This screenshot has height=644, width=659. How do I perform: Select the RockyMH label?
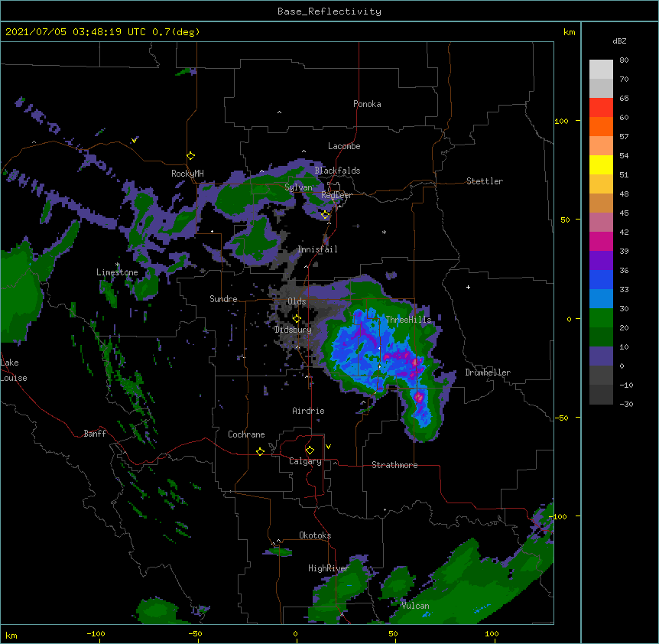[x=187, y=174]
